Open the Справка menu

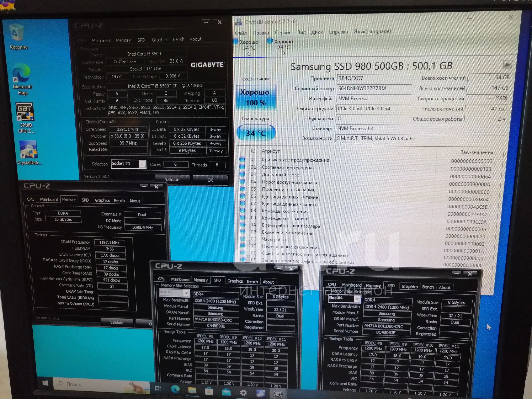click(x=338, y=32)
